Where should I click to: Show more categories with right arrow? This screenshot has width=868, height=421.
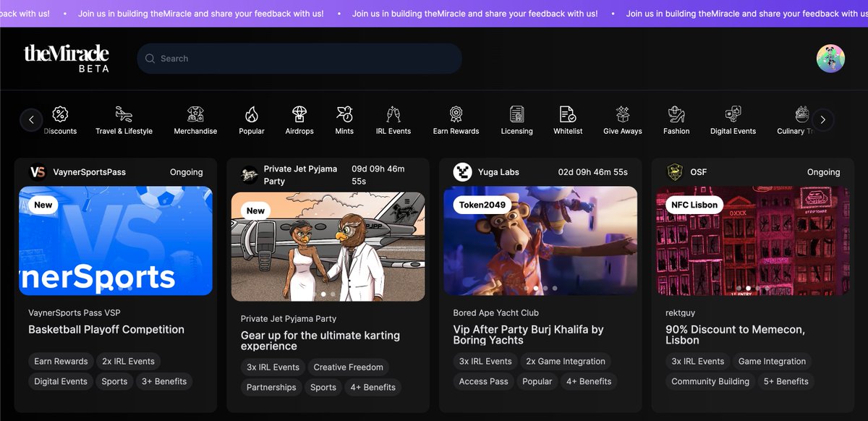823,120
